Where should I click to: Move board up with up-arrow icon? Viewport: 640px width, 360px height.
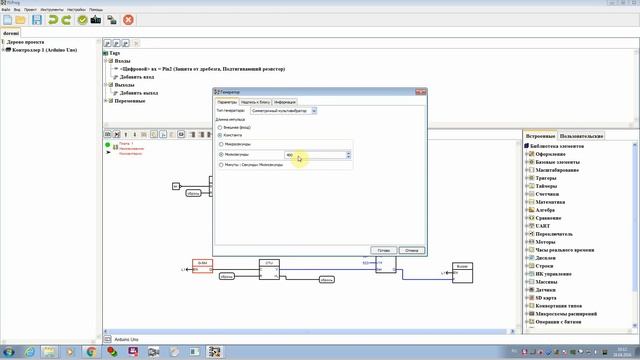(126, 134)
